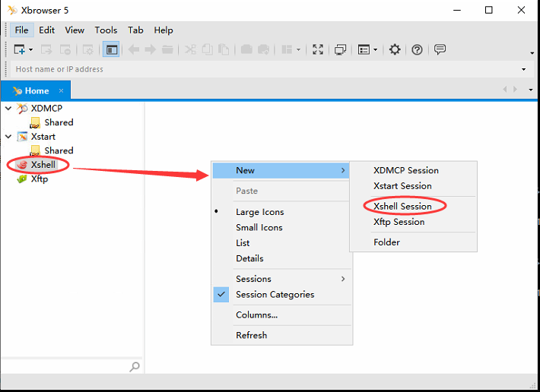Open the Edit menu

coord(46,30)
